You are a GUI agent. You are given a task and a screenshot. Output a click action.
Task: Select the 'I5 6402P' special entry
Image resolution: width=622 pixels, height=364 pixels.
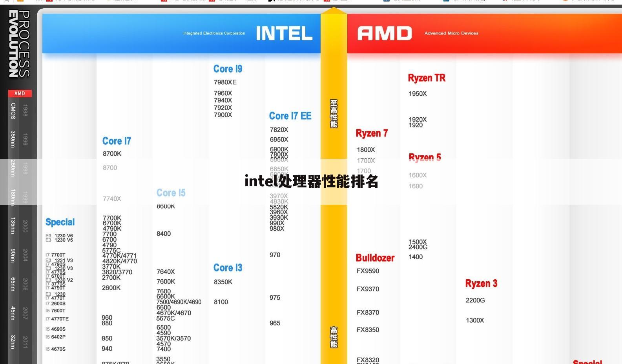click(x=55, y=337)
